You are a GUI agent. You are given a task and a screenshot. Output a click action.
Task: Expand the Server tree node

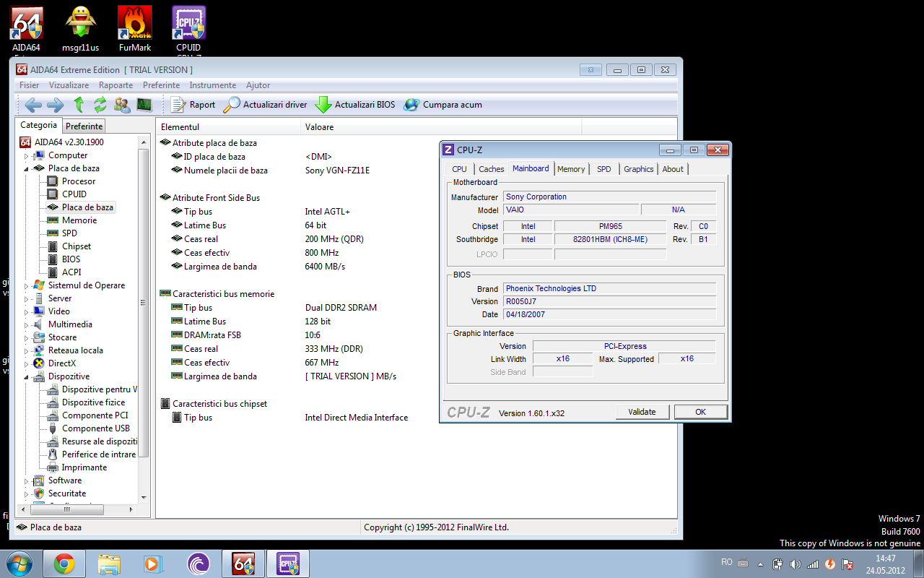point(27,298)
